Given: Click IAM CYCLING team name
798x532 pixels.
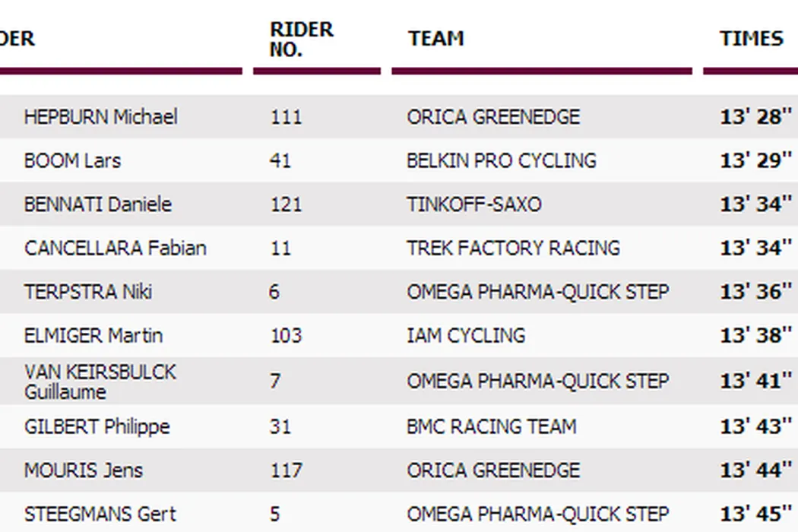Looking at the screenshot, I should coord(465,336).
